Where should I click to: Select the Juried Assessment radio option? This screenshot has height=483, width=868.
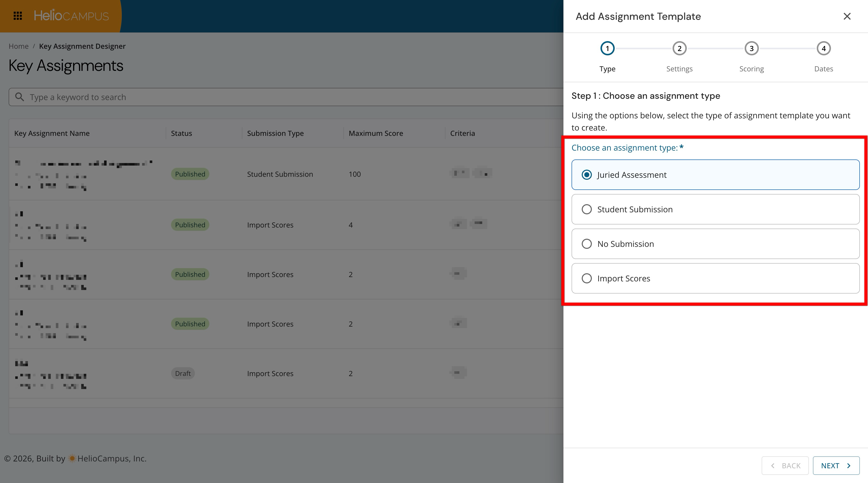click(587, 175)
